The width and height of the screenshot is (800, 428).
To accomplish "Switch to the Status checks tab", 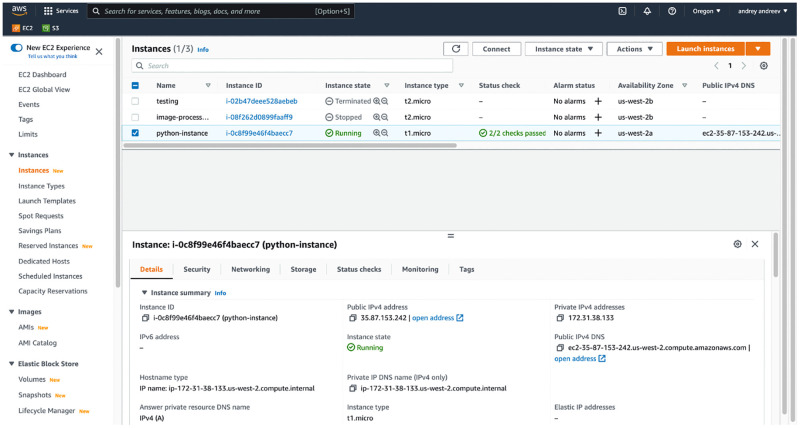I will click(359, 269).
